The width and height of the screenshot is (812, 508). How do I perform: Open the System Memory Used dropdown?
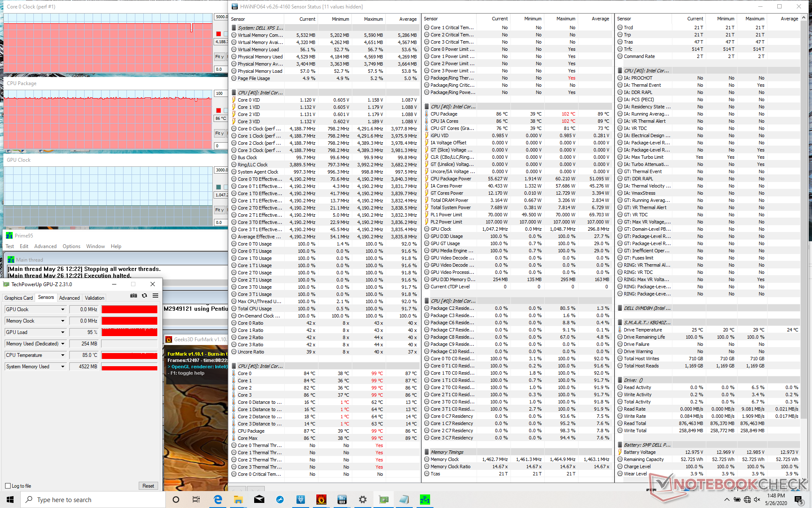click(x=63, y=367)
